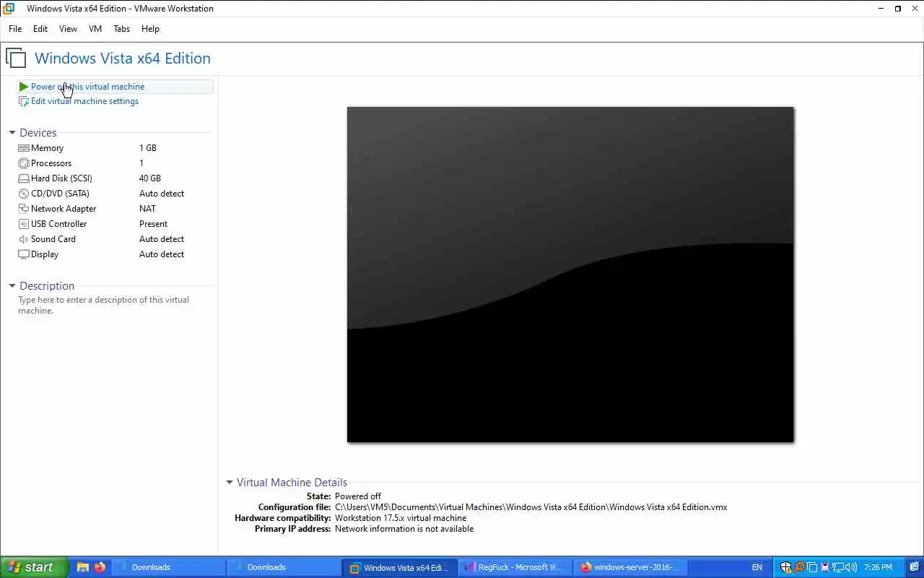Click the Display monitor icon
Screen dimensions: 924x578
pyautogui.click(x=24, y=254)
